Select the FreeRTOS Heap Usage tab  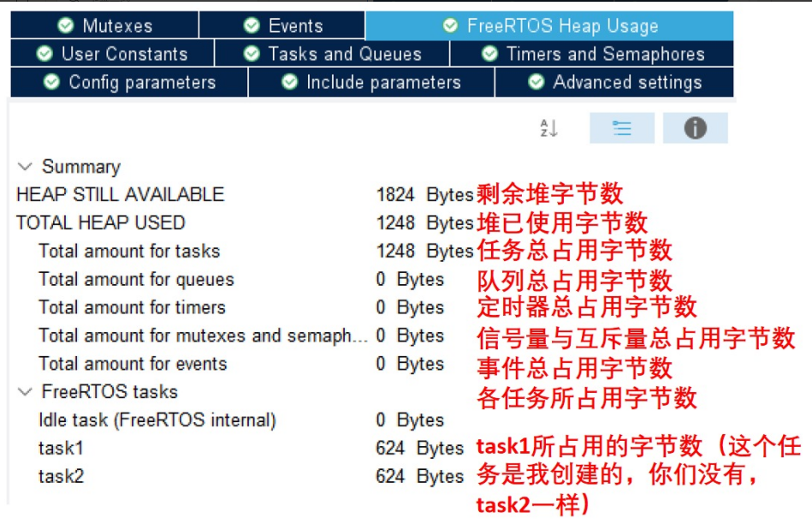tap(549, 26)
